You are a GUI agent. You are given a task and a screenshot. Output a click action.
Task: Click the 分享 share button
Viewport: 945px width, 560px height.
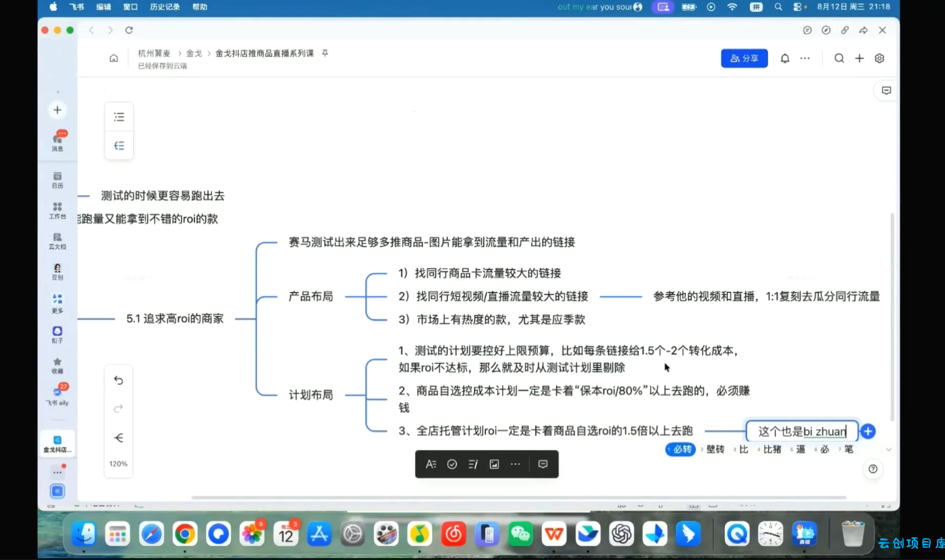[x=745, y=58]
